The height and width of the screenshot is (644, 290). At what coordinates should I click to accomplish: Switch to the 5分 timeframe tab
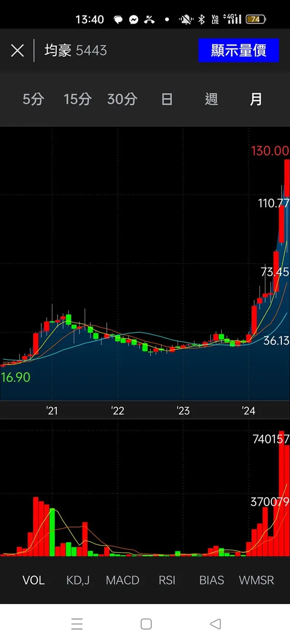33,99
